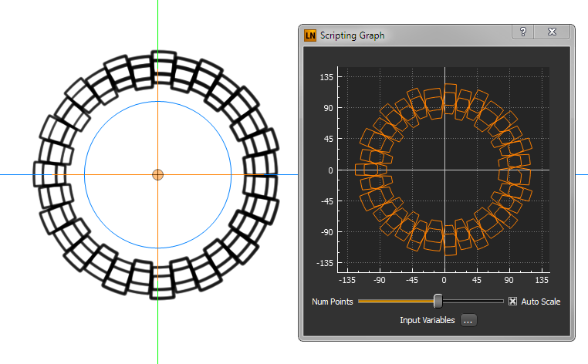Screen dimensions: 588x364
Task: Click the 'Auto Scale' label text
Action: (x=540, y=302)
